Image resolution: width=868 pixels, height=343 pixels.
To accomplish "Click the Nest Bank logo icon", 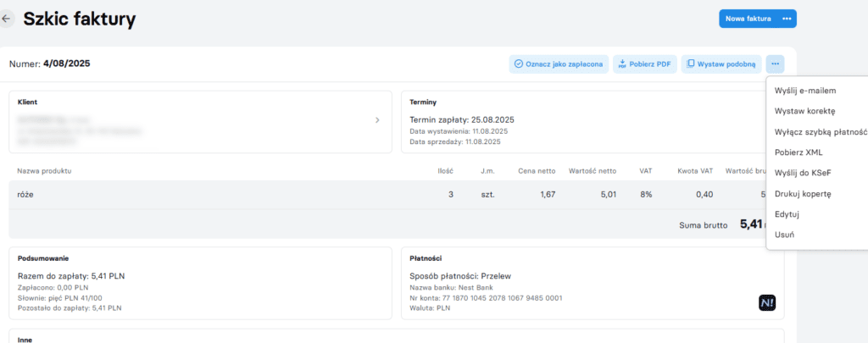I will (768, 302).
